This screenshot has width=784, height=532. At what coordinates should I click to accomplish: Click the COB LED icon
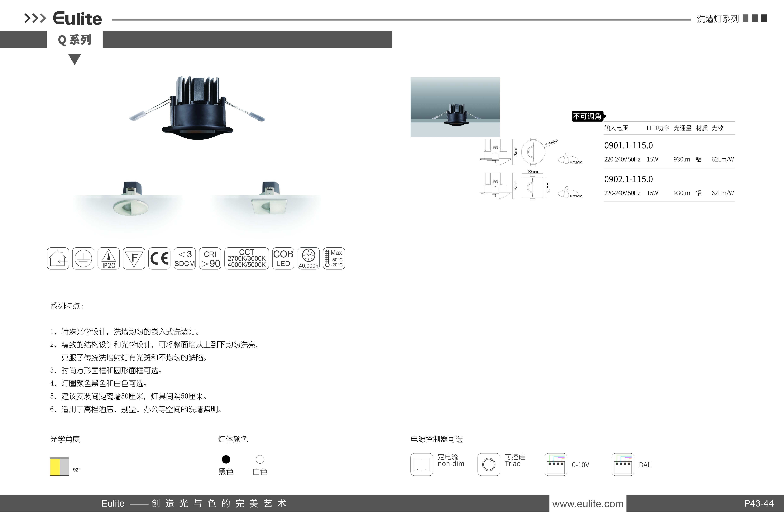[283, 258]
